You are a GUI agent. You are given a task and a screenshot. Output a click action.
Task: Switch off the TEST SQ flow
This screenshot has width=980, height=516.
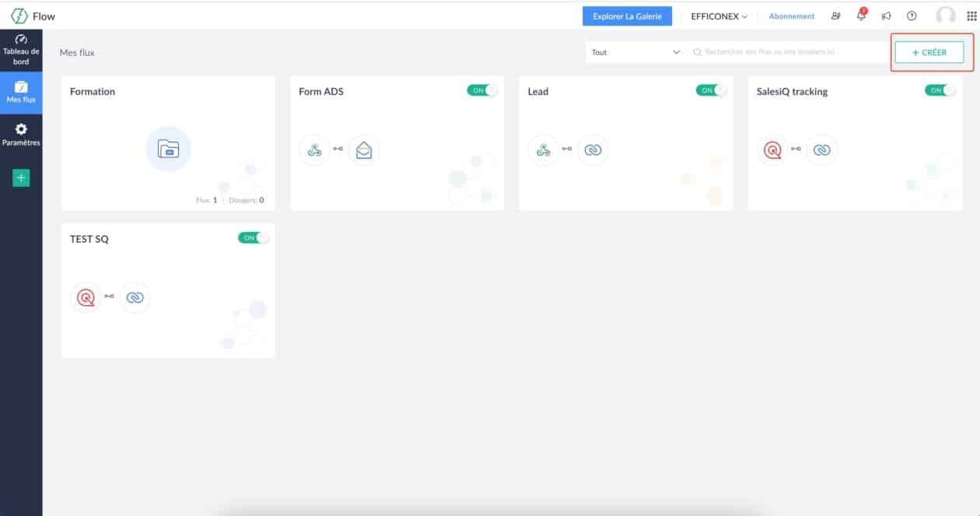tap(253, 237)
